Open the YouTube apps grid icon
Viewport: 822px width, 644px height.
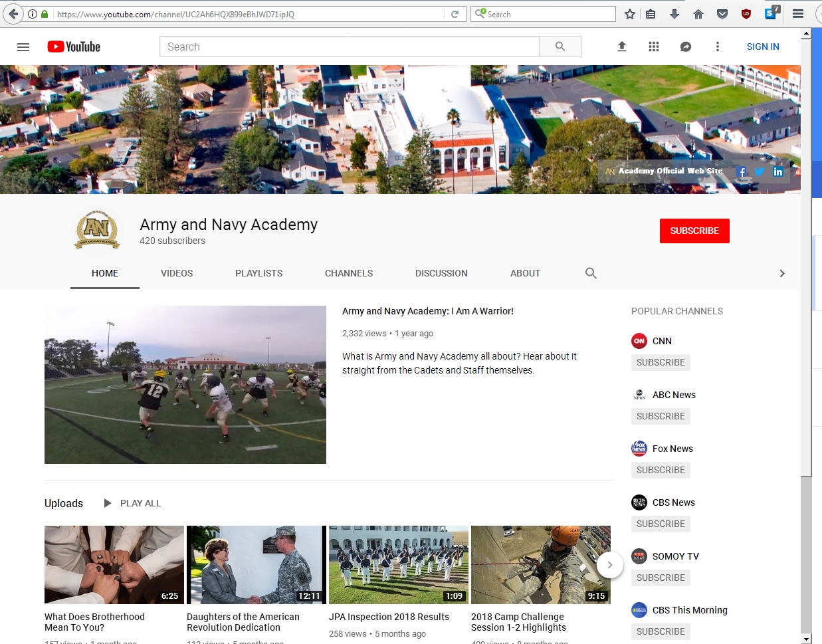pos(654,47)
